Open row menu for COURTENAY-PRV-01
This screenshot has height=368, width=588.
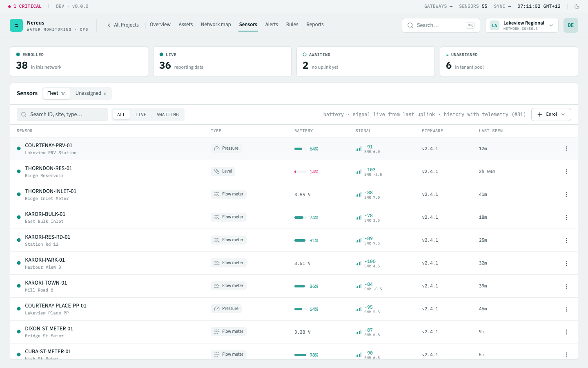(566, 149)
